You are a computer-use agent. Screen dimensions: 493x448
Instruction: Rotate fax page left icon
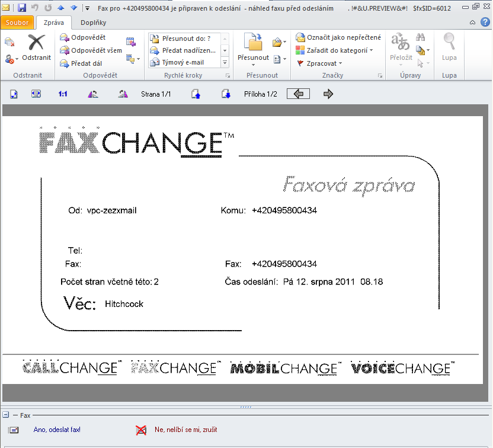click(x=93, y=94)
